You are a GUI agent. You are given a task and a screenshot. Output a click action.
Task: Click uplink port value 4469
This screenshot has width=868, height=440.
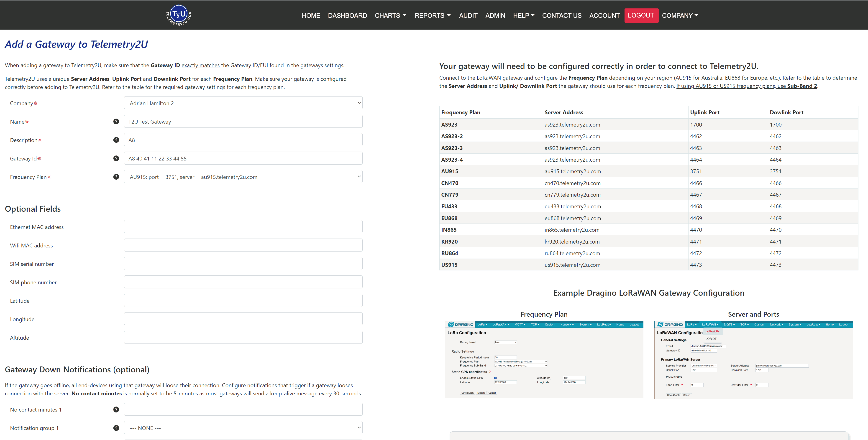coord(696,218)
